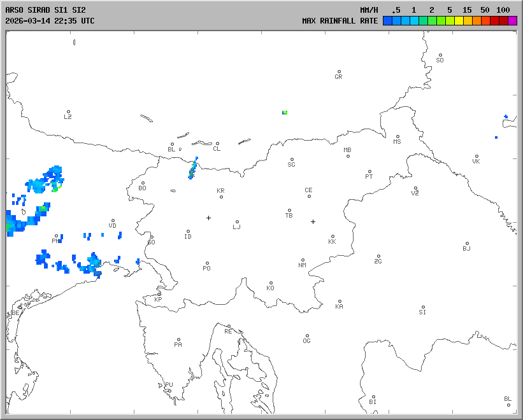
Task: Click the radar cross marker near KK
Action: (313, 221)
